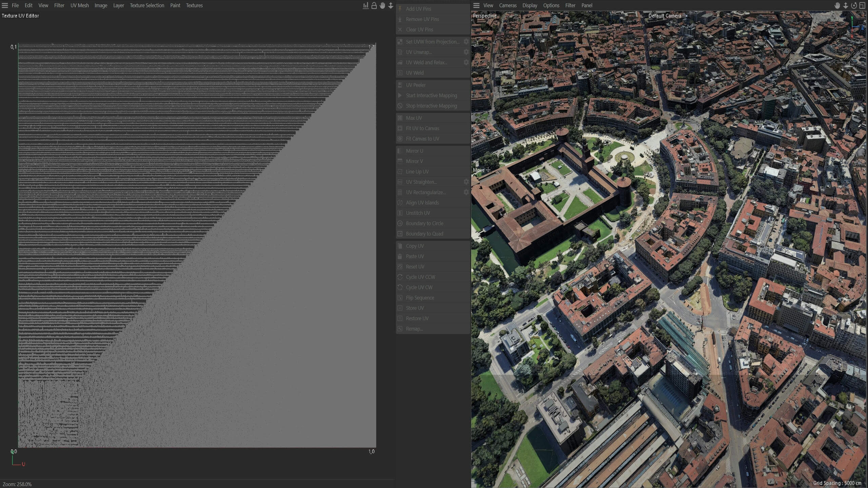Click the zoom arrows icon in UV editor
868x488 pixels.
coord(391,5)
